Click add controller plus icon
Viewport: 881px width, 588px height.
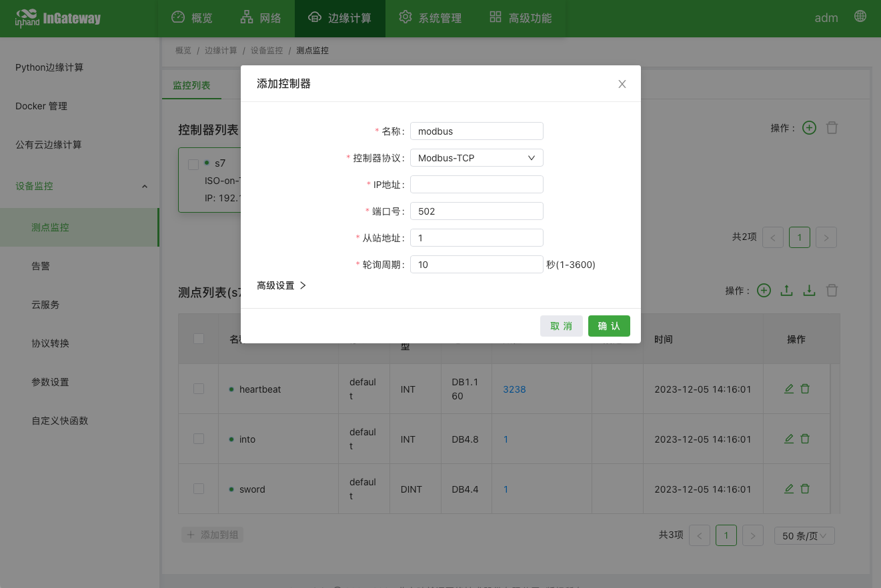809,128
